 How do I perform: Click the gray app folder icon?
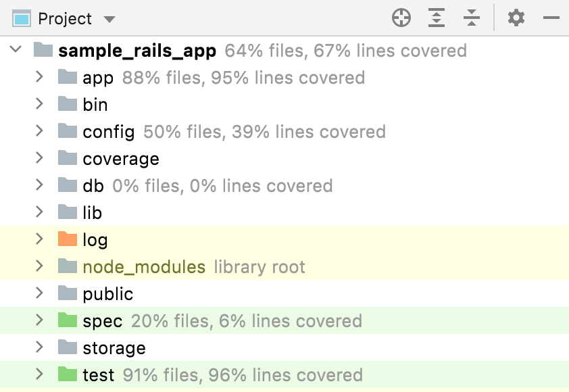tap(68, 77)
